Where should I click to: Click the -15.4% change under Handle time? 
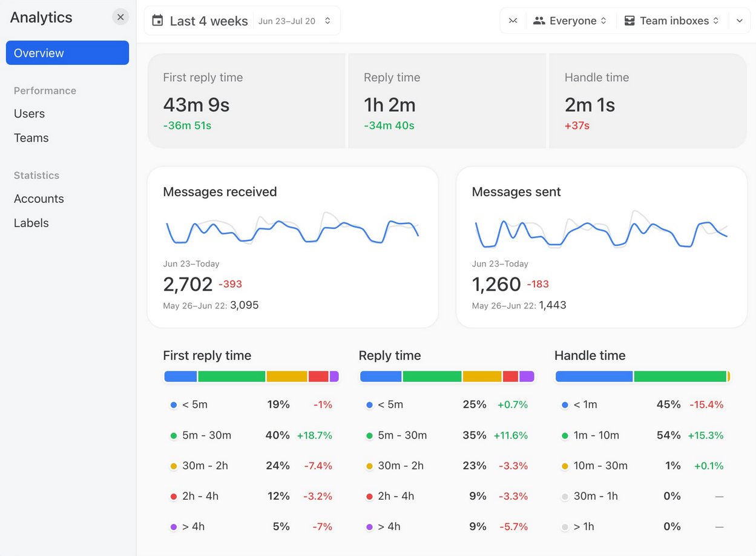coord(706,405)
